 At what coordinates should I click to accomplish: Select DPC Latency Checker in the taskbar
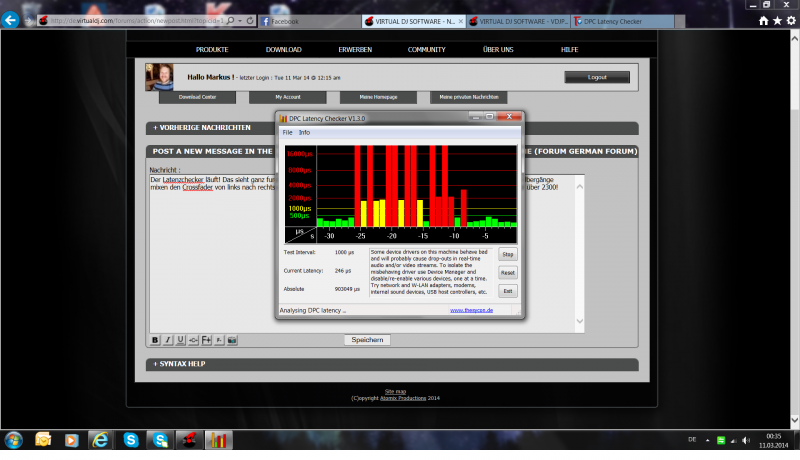tap(219, 440)
